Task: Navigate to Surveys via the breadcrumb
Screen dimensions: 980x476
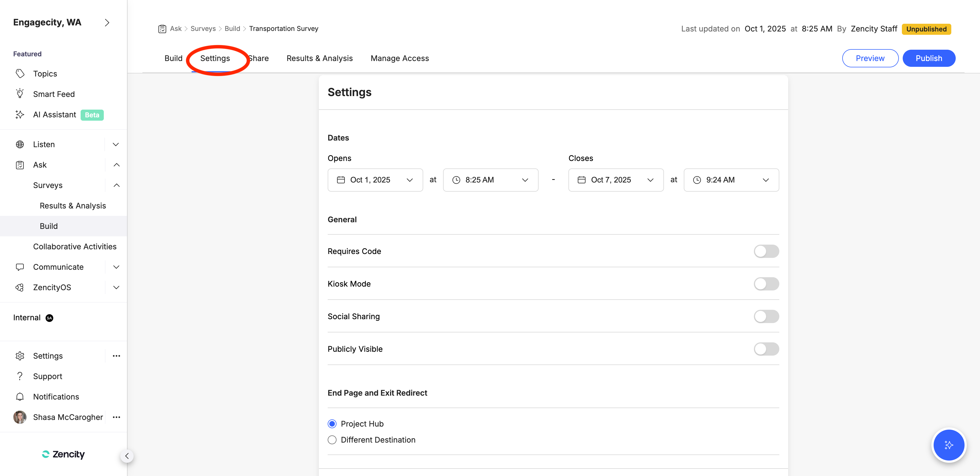Action: click(x=203, y=28)
